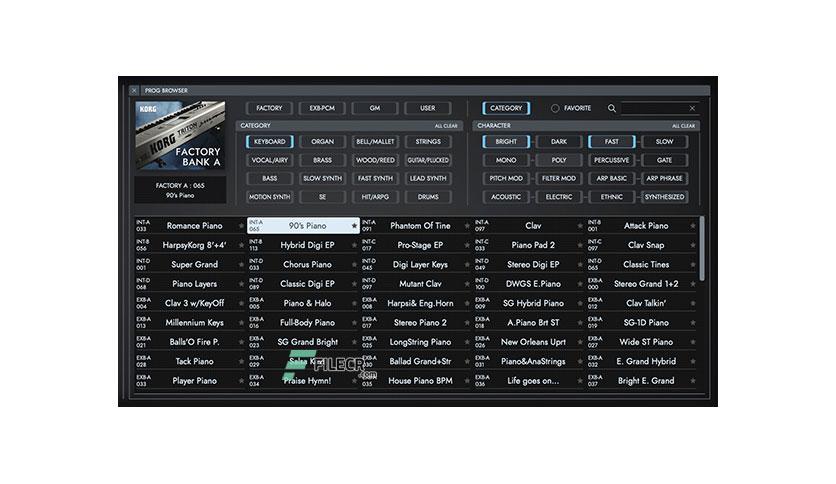
Task: Toggle the Bright character filter
Action: [x=506, y=142]
